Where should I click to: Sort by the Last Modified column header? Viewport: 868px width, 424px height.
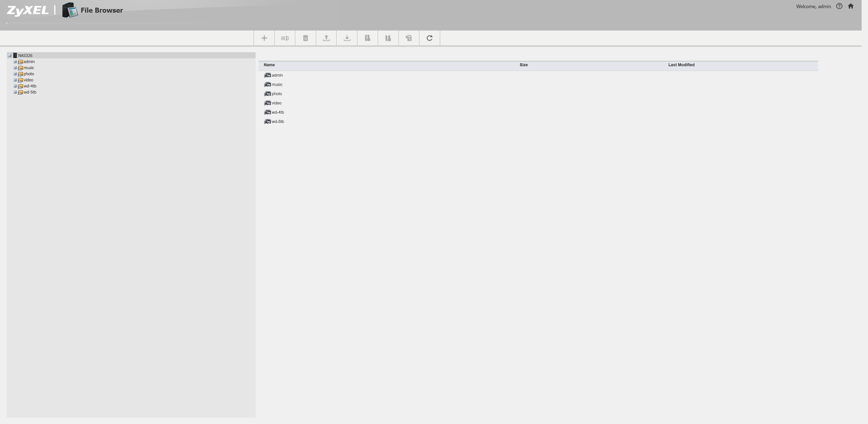tap(681, 65)
